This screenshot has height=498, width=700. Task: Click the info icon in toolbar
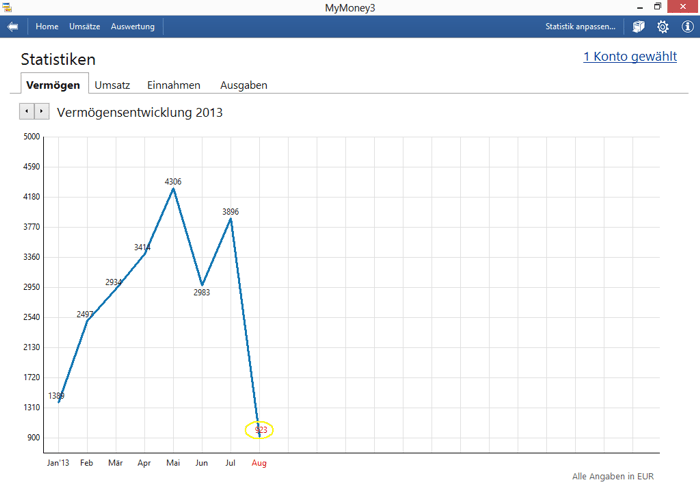coord(687,27)
